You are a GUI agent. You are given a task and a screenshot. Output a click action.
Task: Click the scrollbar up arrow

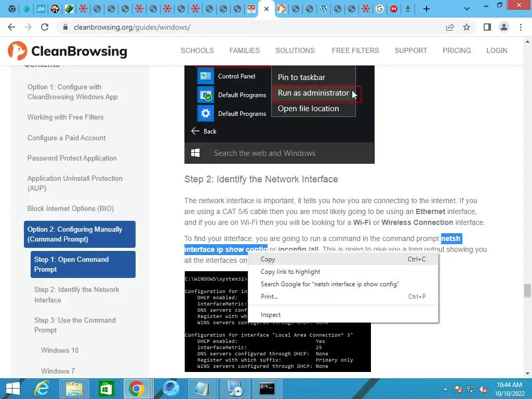[x=527, y=42]
